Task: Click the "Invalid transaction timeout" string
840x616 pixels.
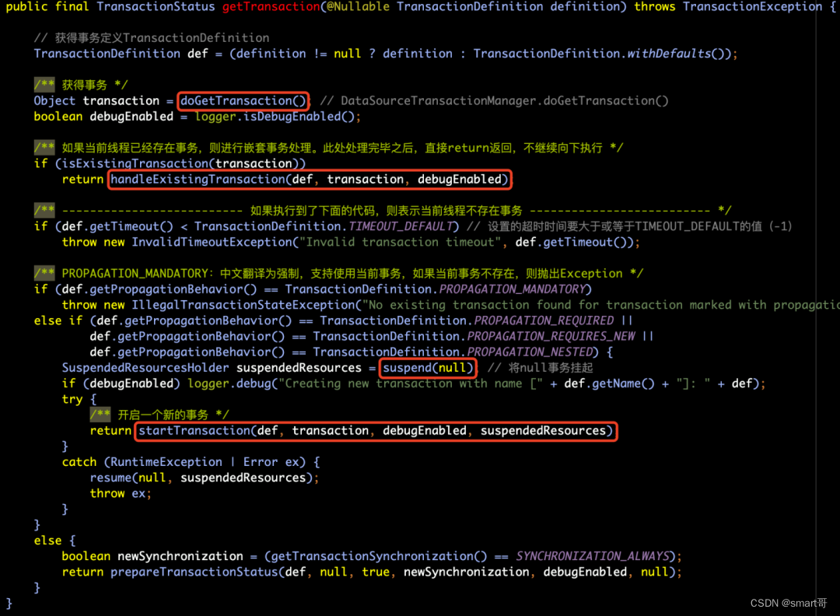Action: [x=400, y=242]
